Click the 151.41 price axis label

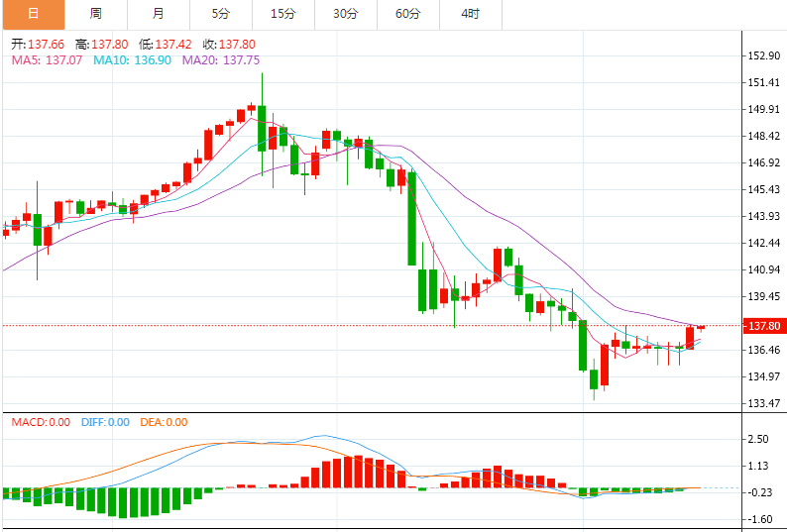[764, 82]
